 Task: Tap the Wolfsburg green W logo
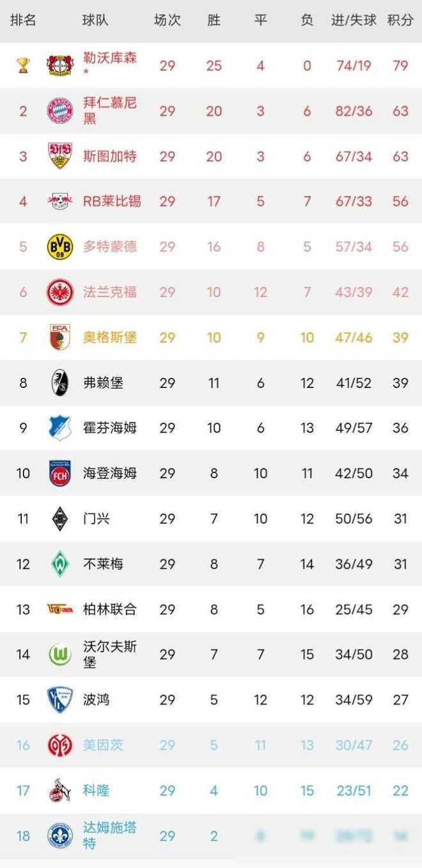coord(61,655)
